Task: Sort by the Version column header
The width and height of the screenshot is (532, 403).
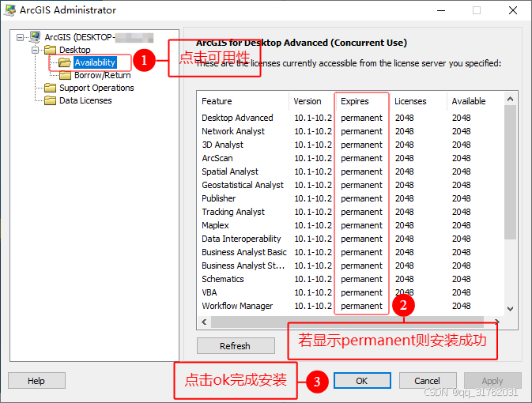Action: 312,101
